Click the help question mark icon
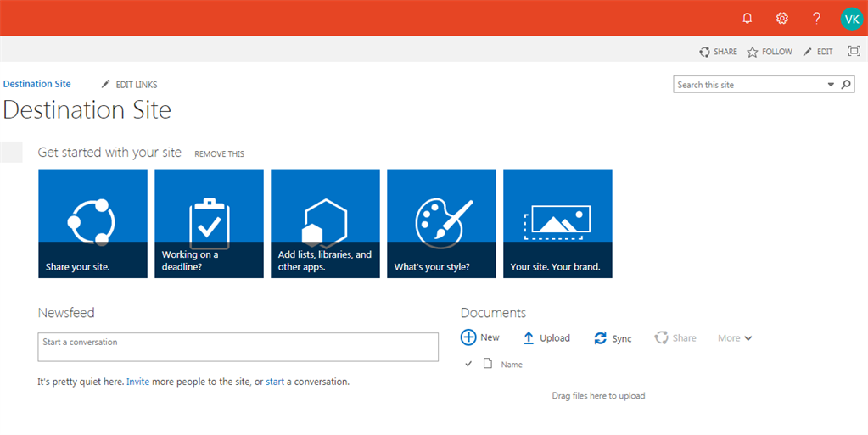868x435 pixels. [816, 18]
